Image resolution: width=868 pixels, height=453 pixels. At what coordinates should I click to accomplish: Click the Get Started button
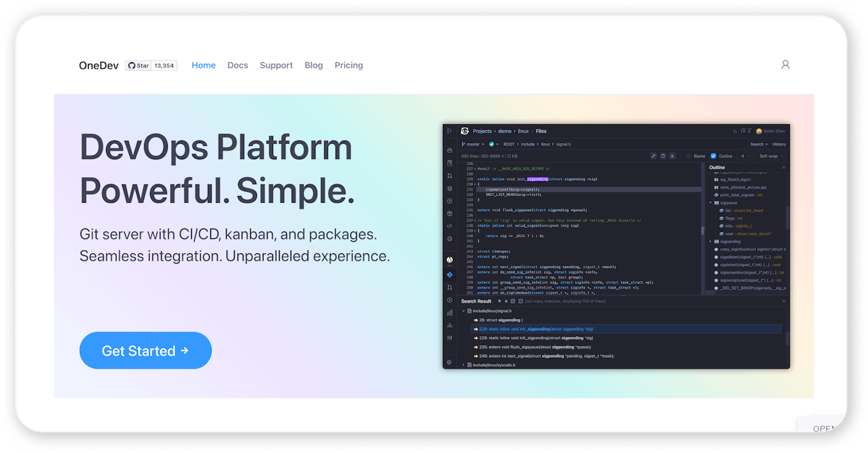pyautogui.click(x=145, y=350)
